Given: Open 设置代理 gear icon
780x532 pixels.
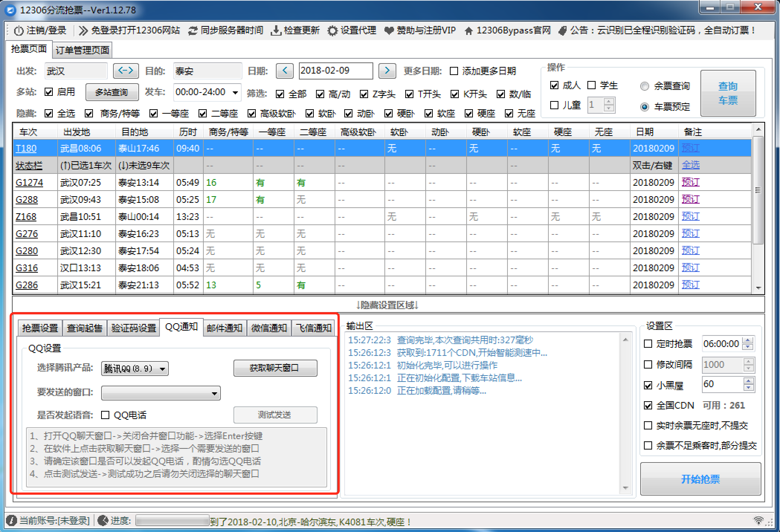Looking at the screenshot, I should point(333,30).
